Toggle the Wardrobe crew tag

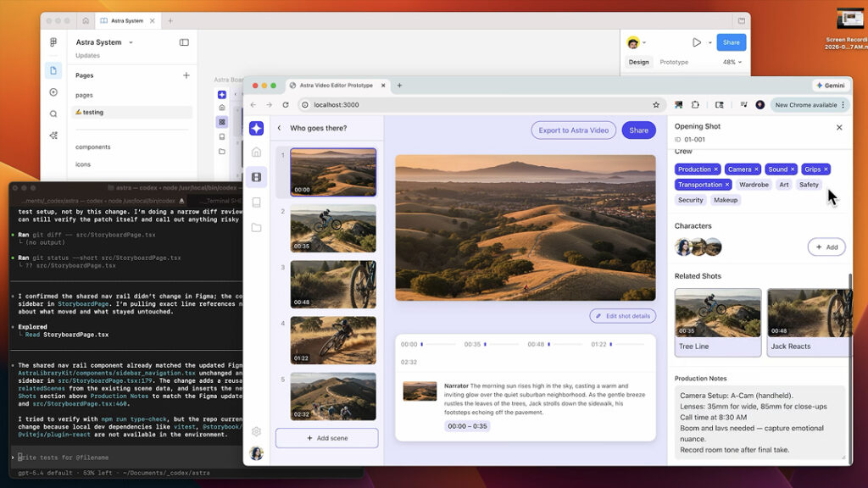tap(754, 185)
